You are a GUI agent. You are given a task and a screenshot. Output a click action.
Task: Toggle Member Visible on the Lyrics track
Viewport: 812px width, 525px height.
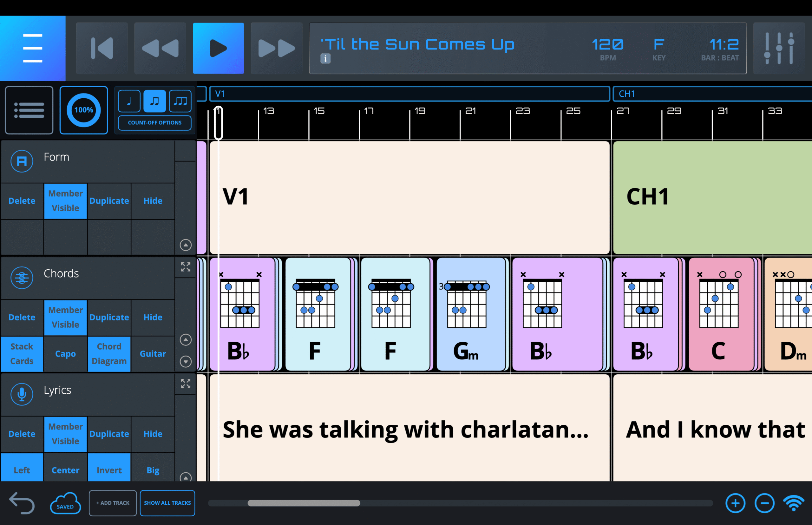coord(65,434)
